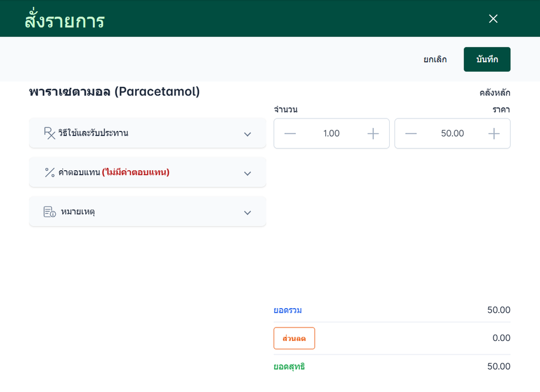Click the price field showing 50.00
This screenshot has width=540, height=392.
tap(453, 134)
